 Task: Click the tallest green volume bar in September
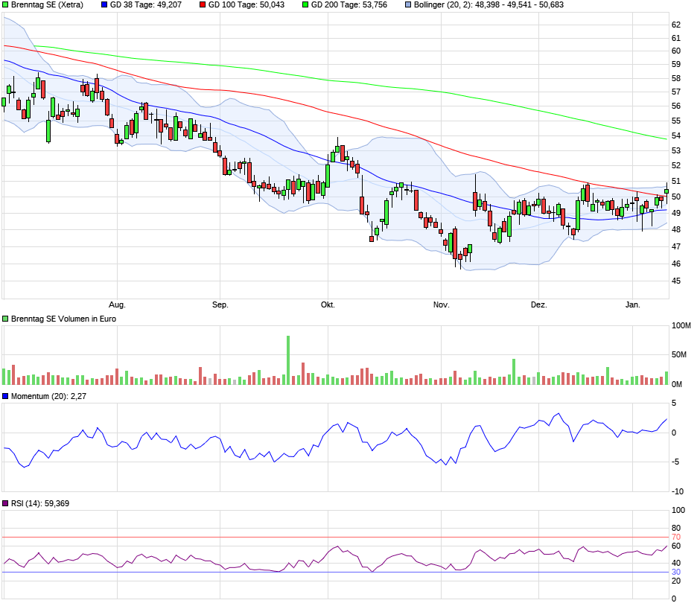pos(288,360)
